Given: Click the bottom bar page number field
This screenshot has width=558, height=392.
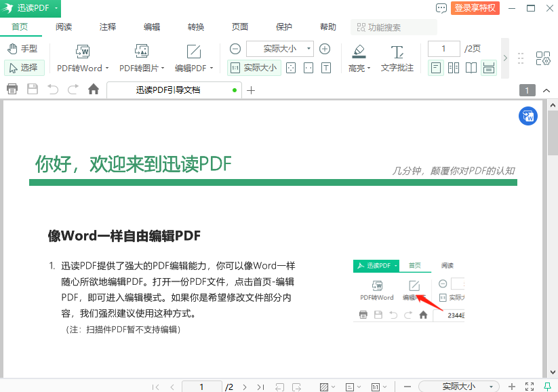Looking at the screenshot, I should coord(202,387).
